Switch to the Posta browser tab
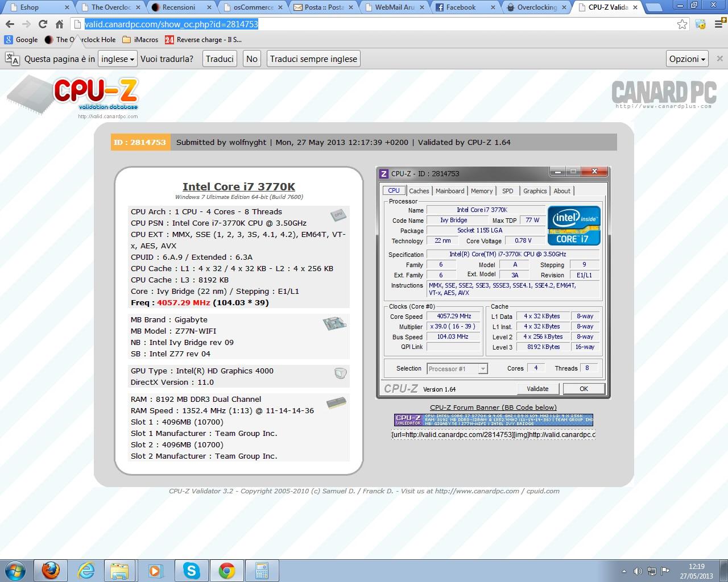Viewport: 728px width, 582px height. coord(324,7)
